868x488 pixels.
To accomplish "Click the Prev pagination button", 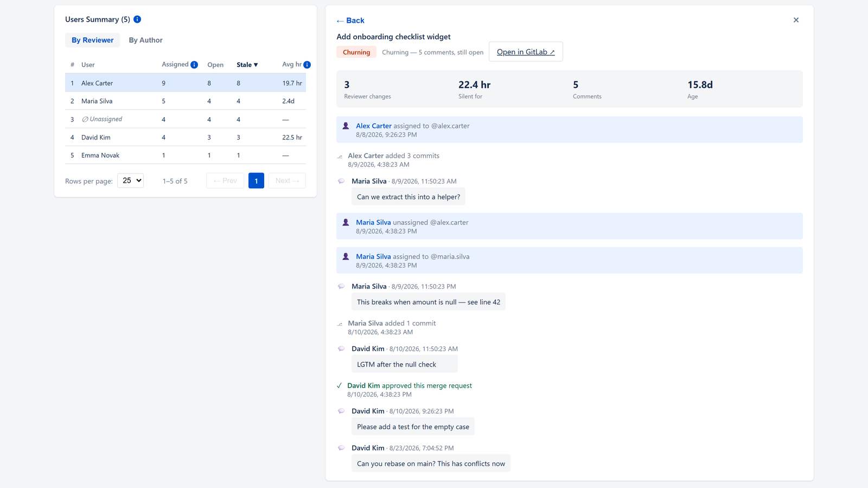I will pyautogui.click(x=225, y=181).
